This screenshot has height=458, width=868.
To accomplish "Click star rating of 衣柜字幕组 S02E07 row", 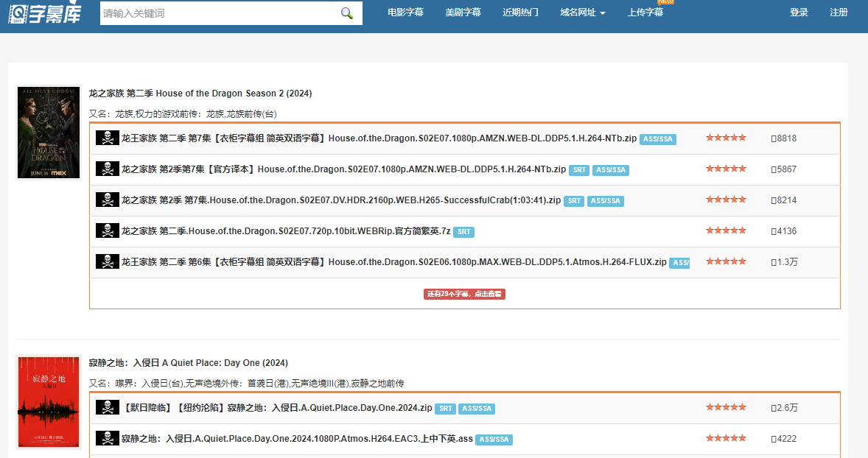I will click(x=726, y=138).
